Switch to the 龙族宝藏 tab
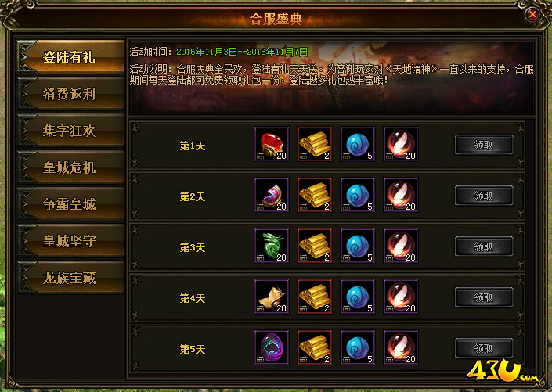The image size is (552, 392). [70, 278]
